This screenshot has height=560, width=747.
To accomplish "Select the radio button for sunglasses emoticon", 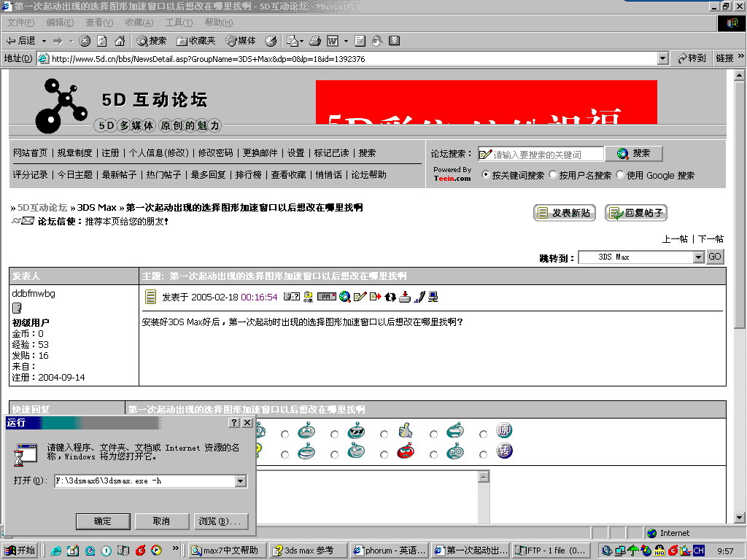I will (x=334, y=435).
